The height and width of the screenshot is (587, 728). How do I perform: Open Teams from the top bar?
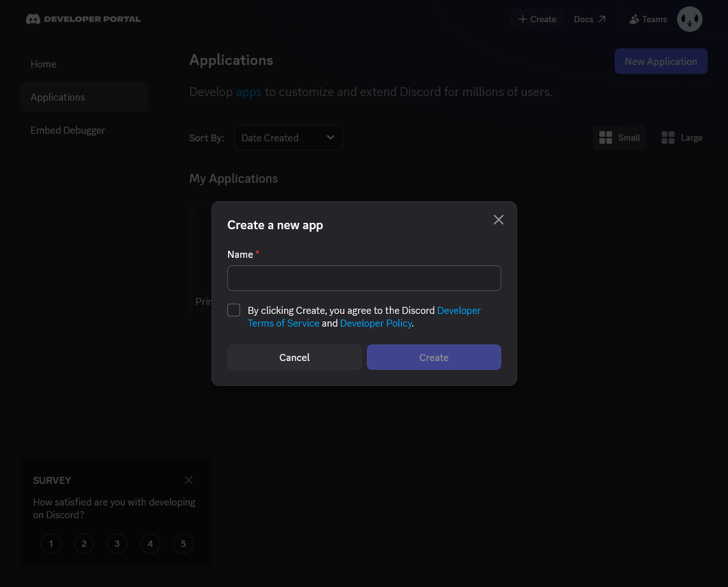point(647,19)
